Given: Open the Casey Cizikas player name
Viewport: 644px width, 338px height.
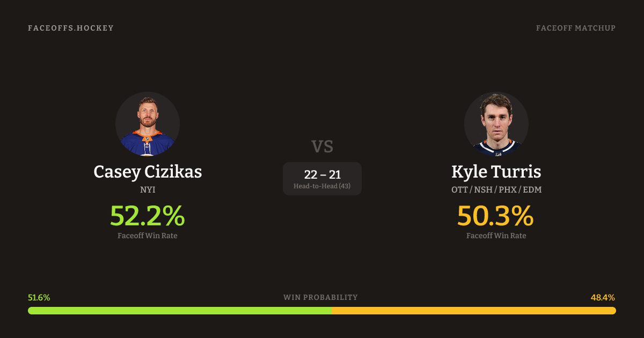Looking at the screenshot, I should click(x=148, y=172).
